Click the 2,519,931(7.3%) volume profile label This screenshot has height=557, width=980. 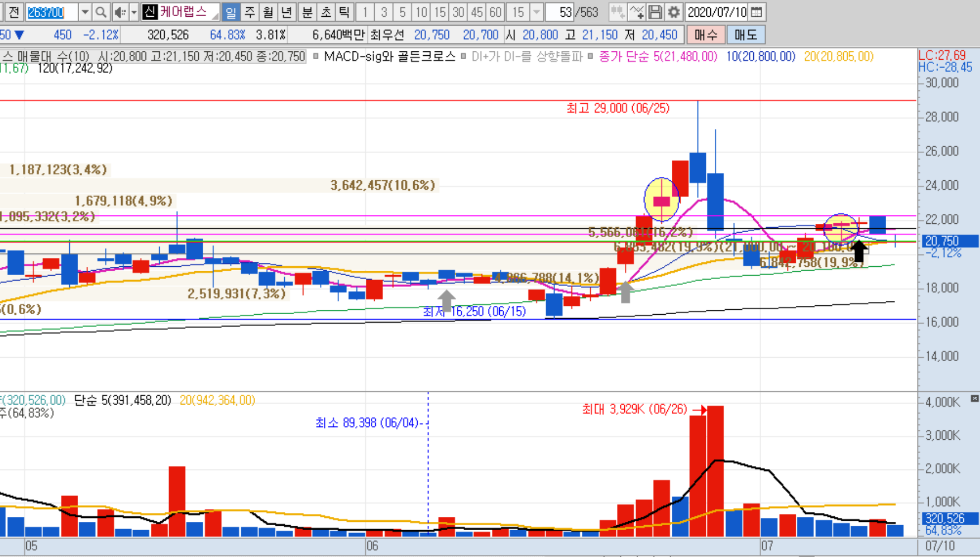point(237,294)
